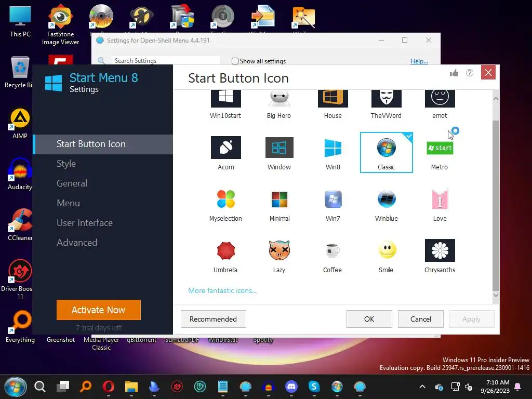Viewport: 532px width, 399px height.
Task: Open FastStone Image Viewer desktop shortcut
Action: click(60, 25)
